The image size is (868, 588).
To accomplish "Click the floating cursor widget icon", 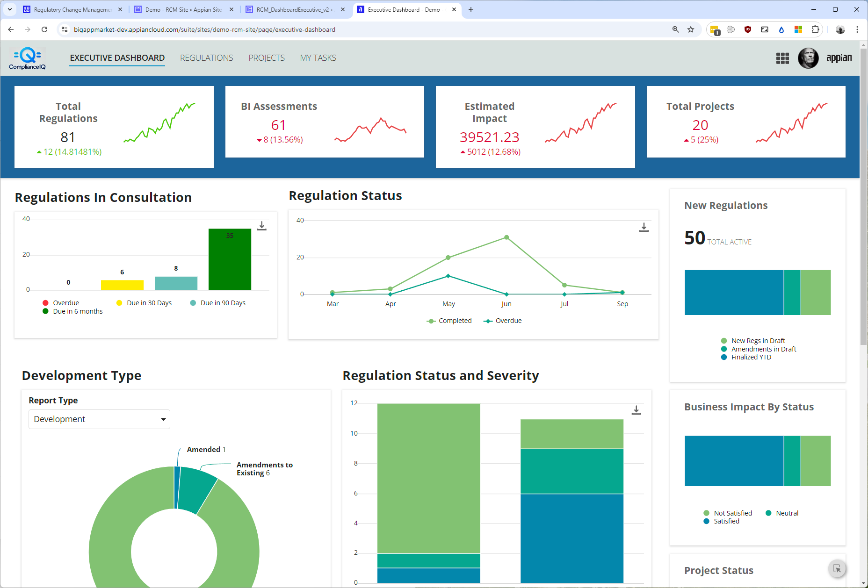I will (837, 569).
